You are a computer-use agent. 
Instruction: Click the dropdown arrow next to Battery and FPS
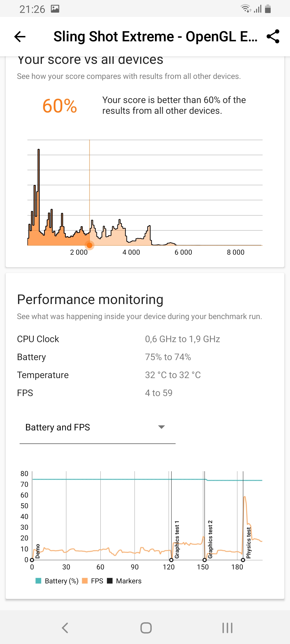(x=161, y=427)
